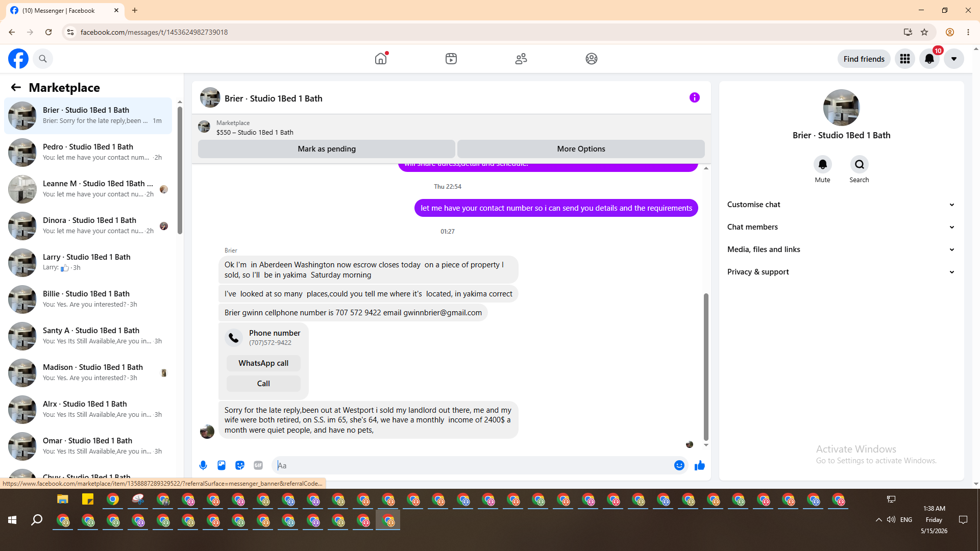The width and height of the screenshot is (980, 551).
Task: Expand the Customise chat section
Action: click(x=841, y=205)
